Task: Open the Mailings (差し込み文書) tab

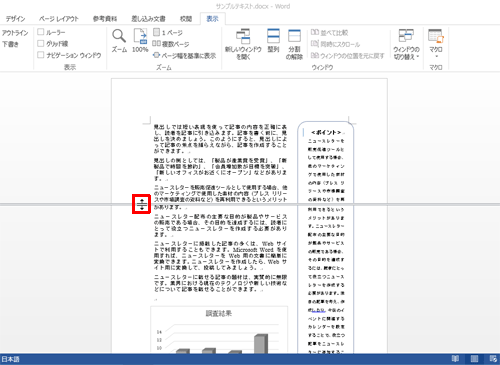Action: [148, 19]
